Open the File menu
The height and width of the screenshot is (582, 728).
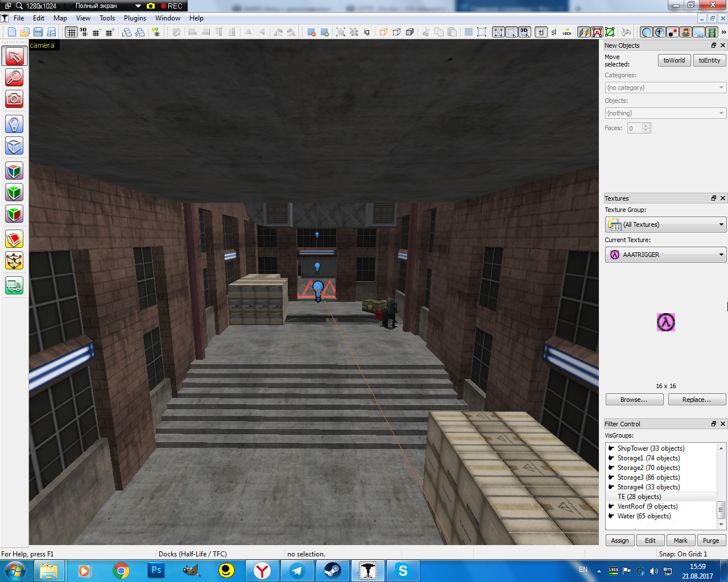coord(19,18)
